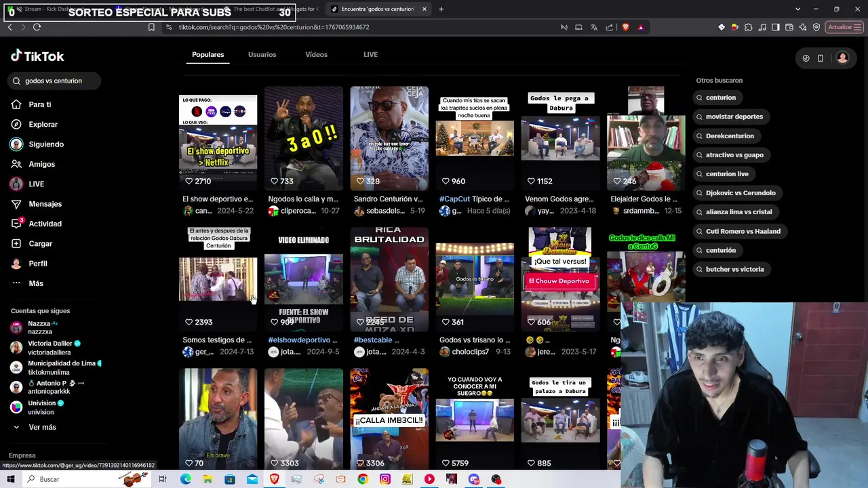This screenshot has width=868, height=488.
Task: Reload the page in browser
Action: (37, 27)
